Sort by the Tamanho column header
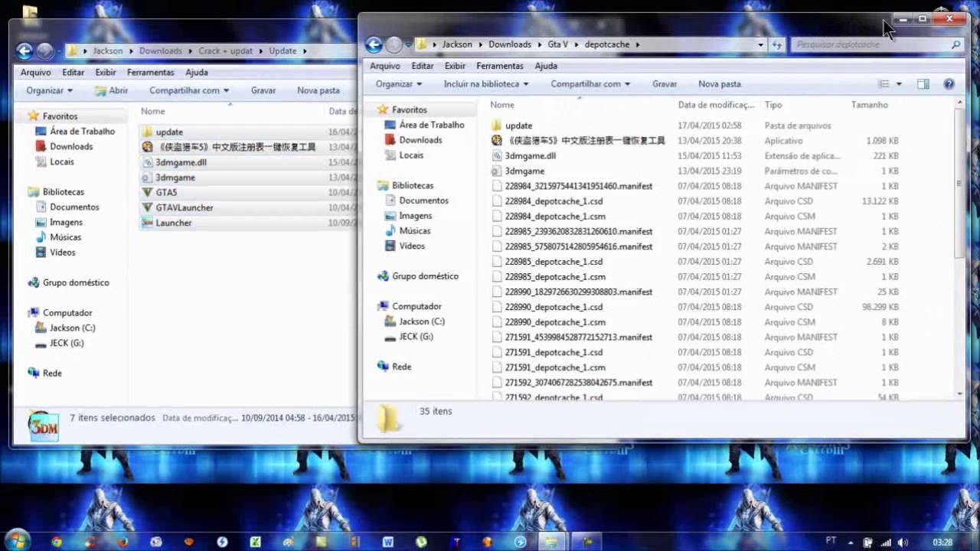 (870, 105)
